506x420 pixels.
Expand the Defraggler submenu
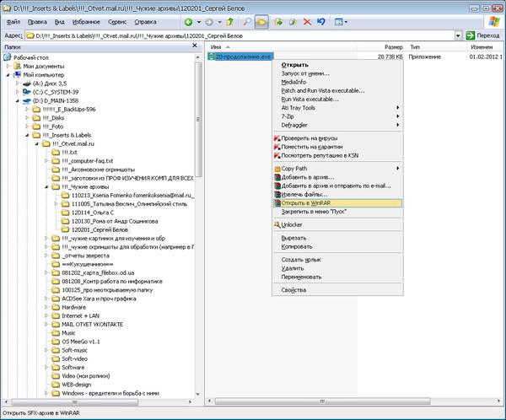337,125
